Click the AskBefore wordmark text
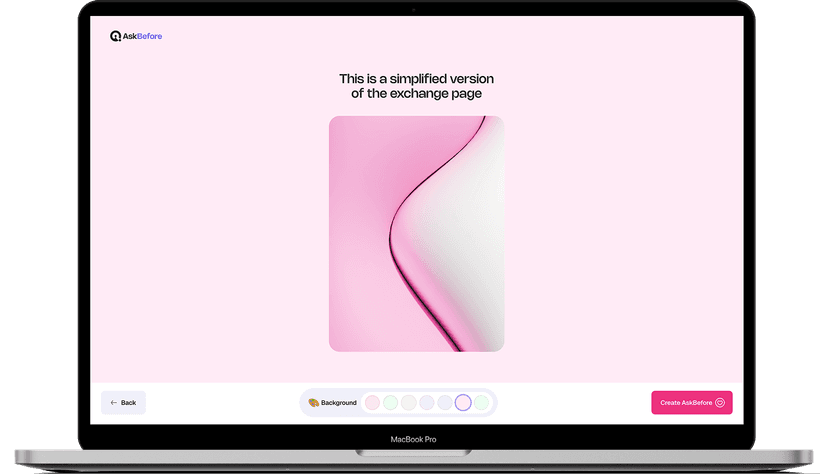Image resolution: width=828 pixels, height=475 pixels. point(142,36)
